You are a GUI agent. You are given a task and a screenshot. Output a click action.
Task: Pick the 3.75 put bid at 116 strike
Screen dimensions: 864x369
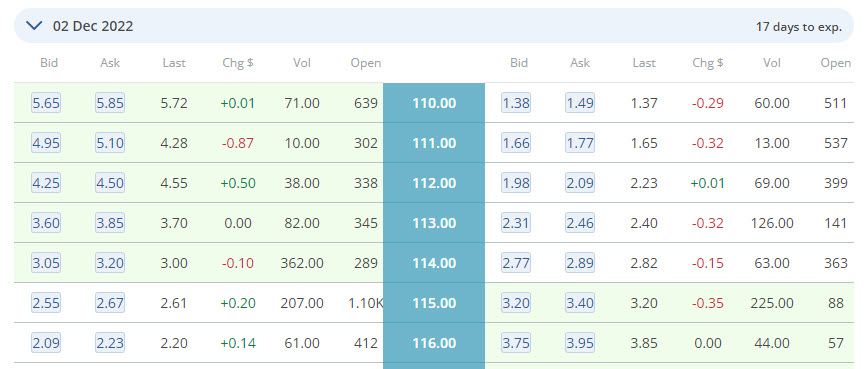516,343
